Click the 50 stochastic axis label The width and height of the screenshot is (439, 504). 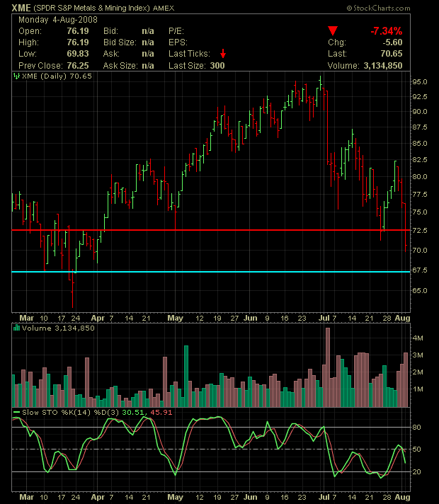point(416,449)
